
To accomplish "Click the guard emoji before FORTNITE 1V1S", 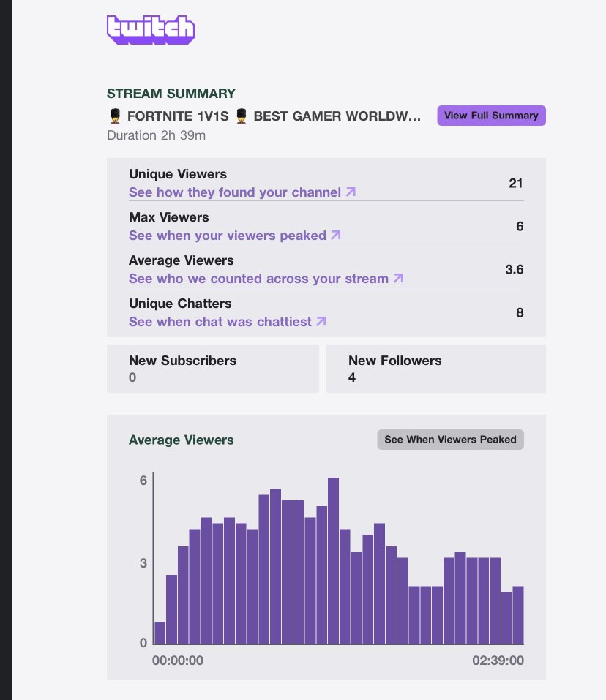I will (x=115, y=116).
